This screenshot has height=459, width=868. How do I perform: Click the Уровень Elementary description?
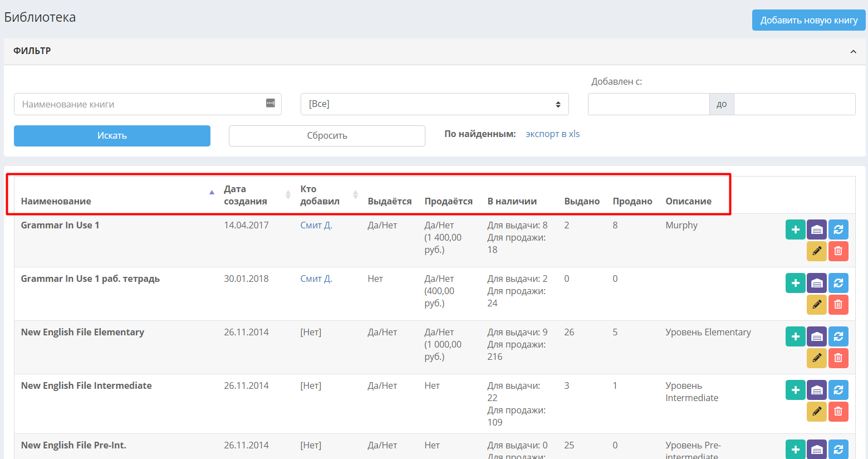708,333
